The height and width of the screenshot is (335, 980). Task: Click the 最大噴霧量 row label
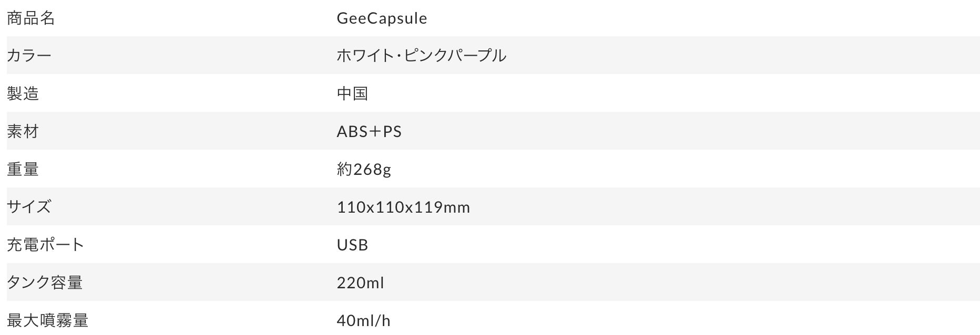pos(47,320)
